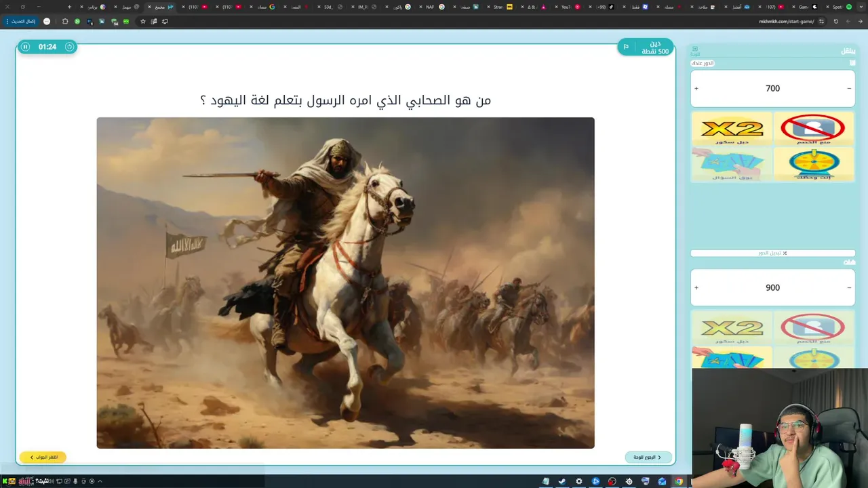Click the question image of the horseman
The height and width of the screenshot is (488, 868).
coord(345,283)
